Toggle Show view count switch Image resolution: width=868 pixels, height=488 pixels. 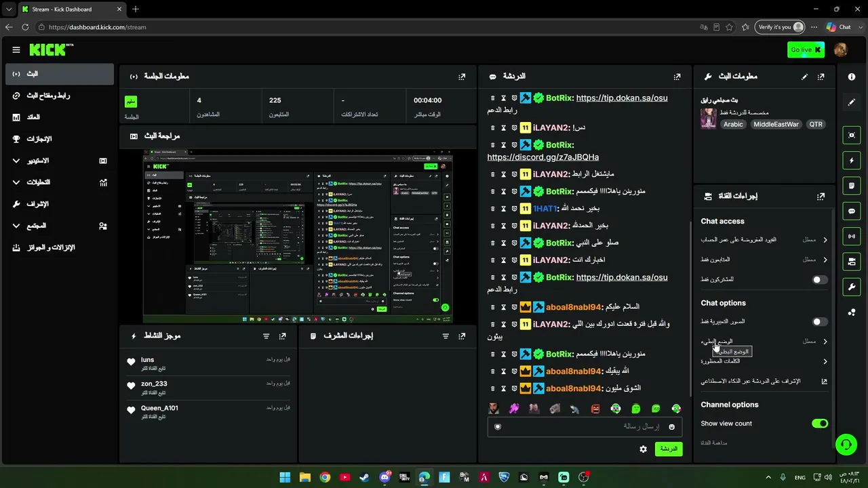pos(820,424)
